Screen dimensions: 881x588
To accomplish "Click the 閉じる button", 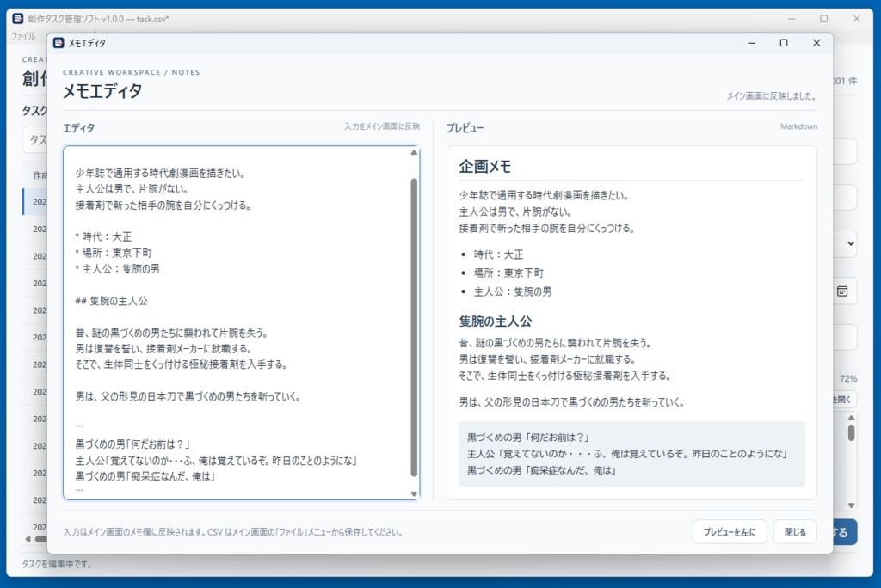I will point(795,532).
